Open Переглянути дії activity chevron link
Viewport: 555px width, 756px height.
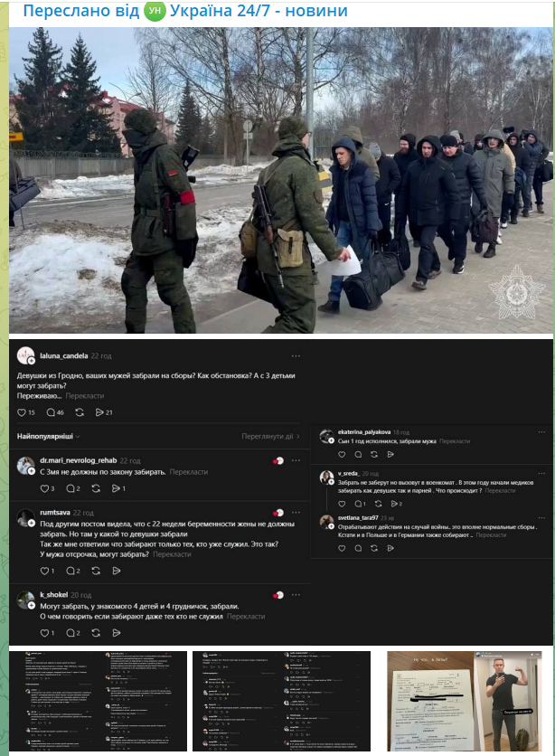(271, 437)
